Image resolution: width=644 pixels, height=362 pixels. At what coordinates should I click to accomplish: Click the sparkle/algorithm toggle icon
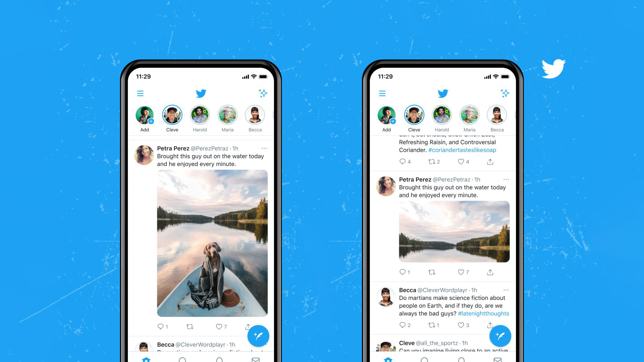pyautogui.click(x=263, y=93)
